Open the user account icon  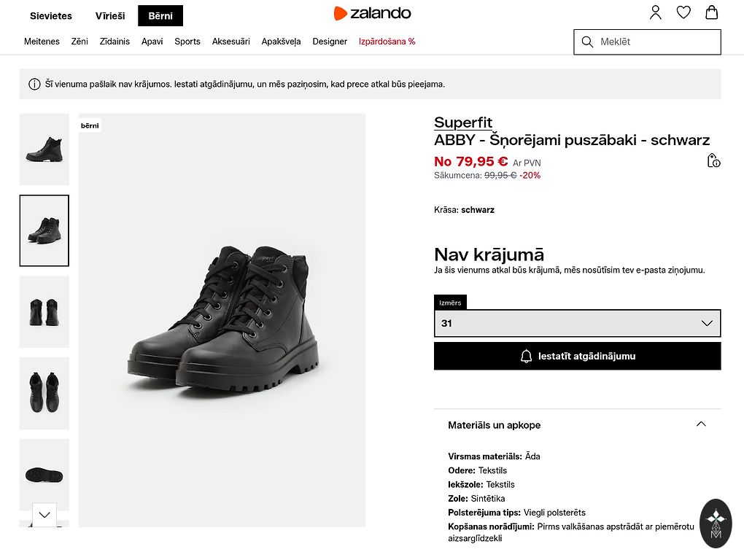tap(655, 12)
